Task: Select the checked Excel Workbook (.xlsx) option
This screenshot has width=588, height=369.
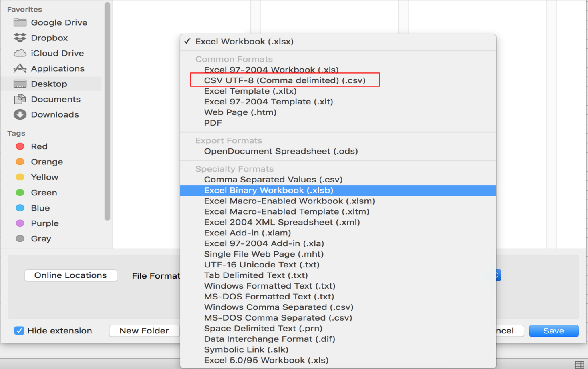Action: tap(244, 42)
